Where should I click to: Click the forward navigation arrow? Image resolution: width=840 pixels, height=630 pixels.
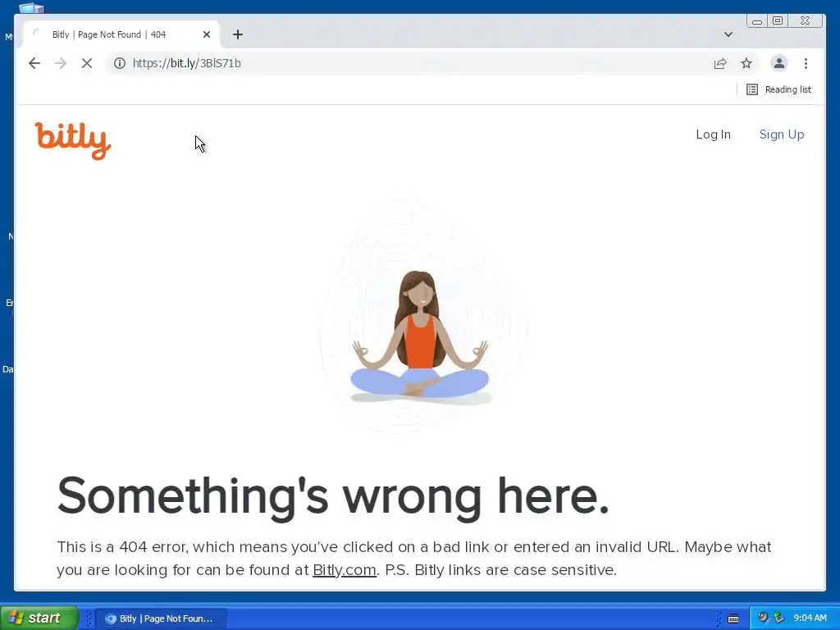[x=61, y=63]
